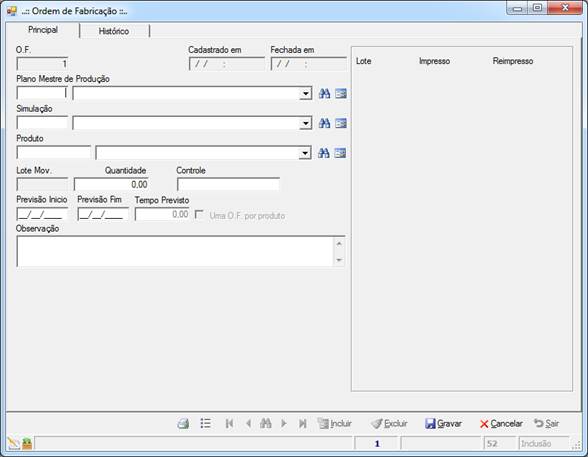Search Plano Mestre de Produção with binoculars icon
Image resolution: width=588 pixels, height=457 pixels.
[324, 93]
